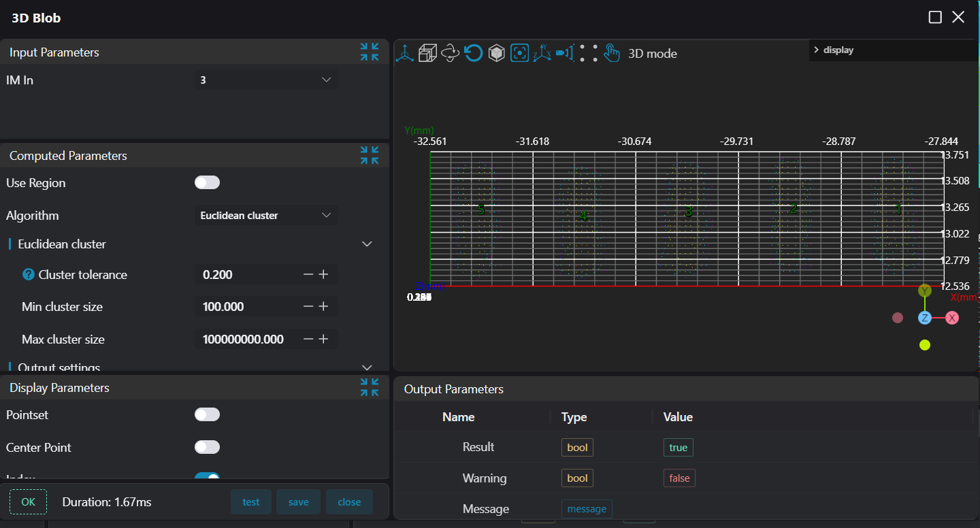Enable the Use Region toggle

pos(207,182)
